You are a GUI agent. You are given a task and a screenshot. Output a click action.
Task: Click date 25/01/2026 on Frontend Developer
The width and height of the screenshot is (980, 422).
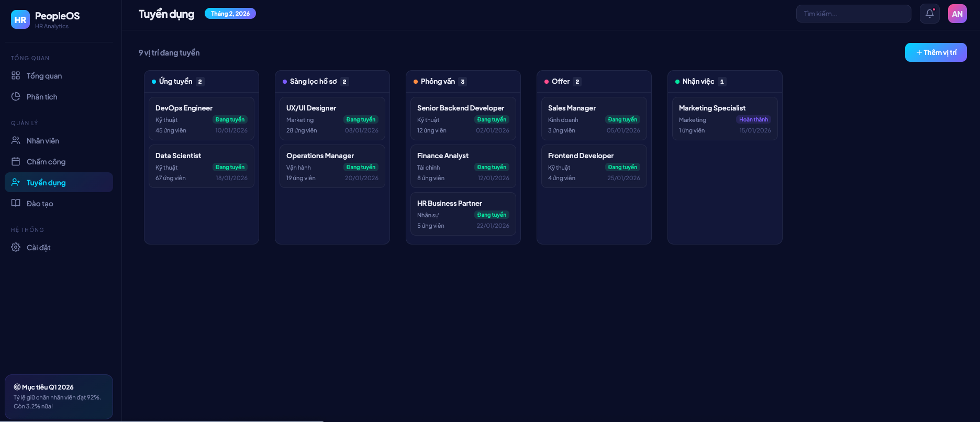coord(623,178)
